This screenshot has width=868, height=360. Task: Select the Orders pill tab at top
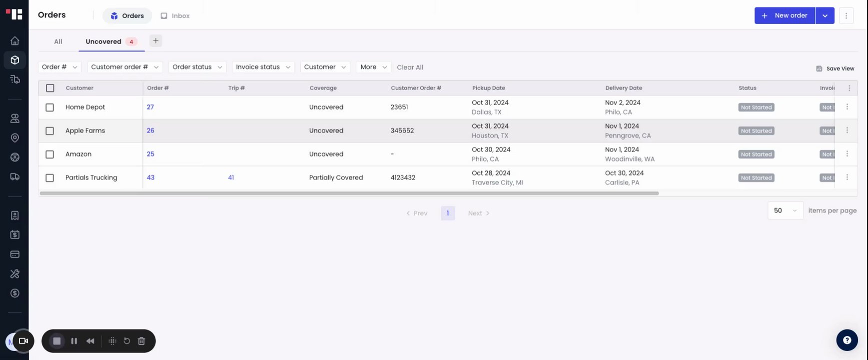[x=127, y=15]
